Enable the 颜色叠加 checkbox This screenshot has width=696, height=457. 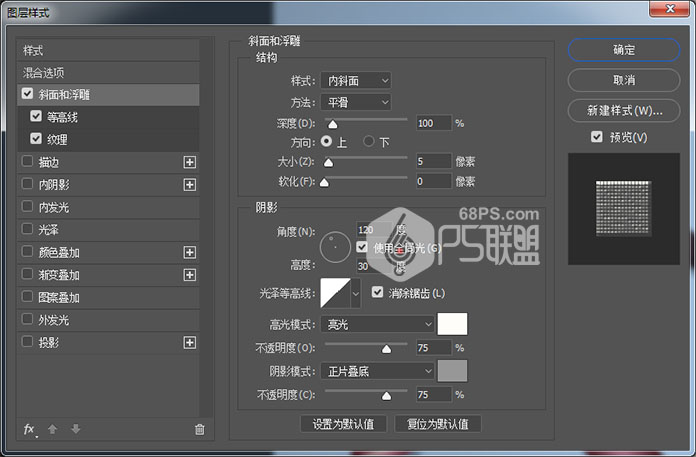28,252
